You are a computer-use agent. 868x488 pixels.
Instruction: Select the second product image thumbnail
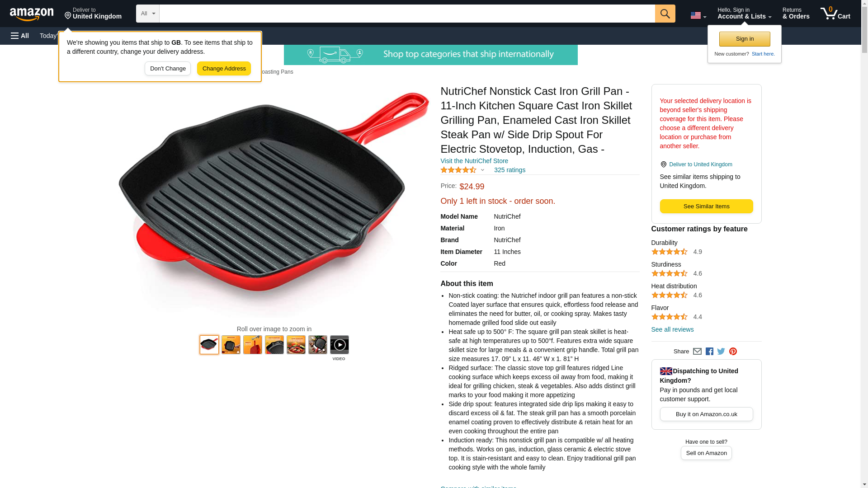point(231,345)
